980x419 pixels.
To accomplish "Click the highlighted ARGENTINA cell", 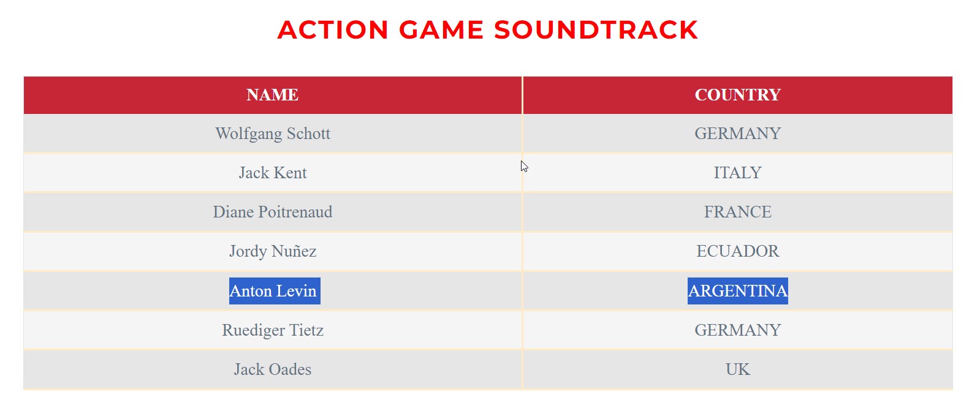I will pos(737,291).
